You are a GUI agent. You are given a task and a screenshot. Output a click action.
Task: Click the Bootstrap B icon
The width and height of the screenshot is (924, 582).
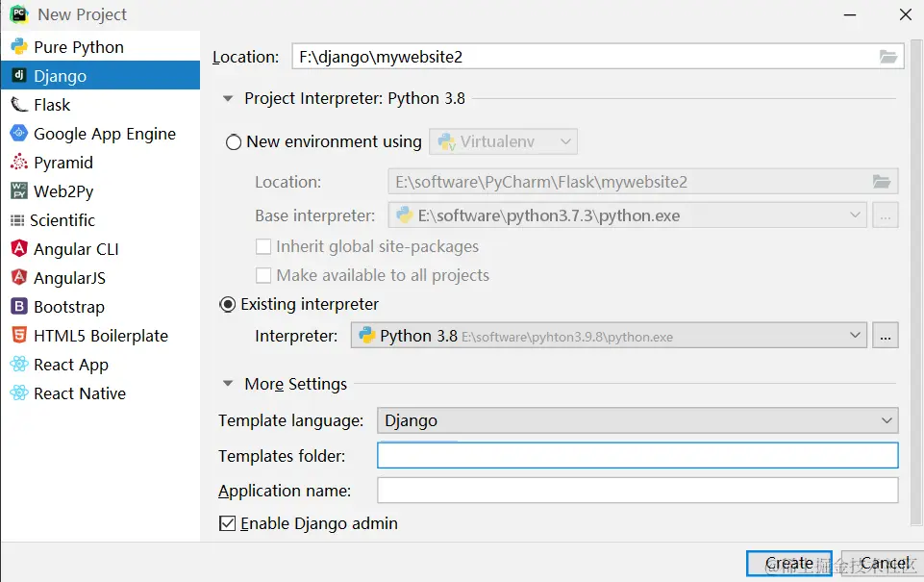pos(19,306)
